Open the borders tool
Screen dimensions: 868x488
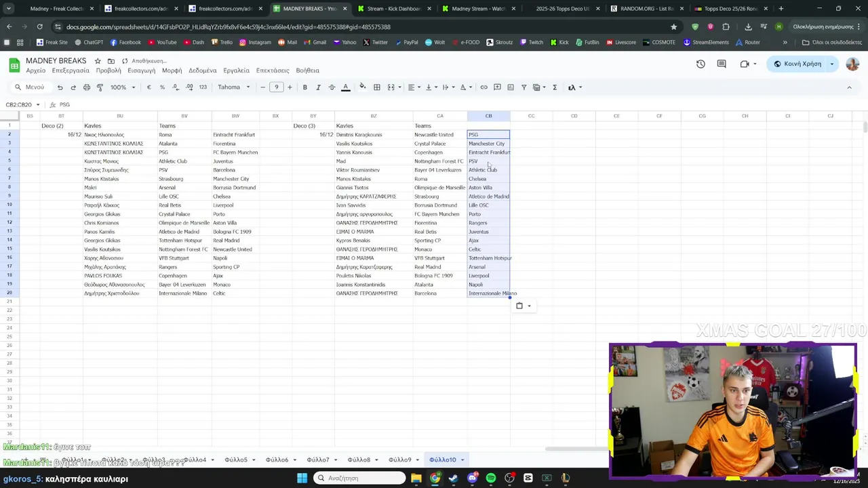click(x=377, y=87)
